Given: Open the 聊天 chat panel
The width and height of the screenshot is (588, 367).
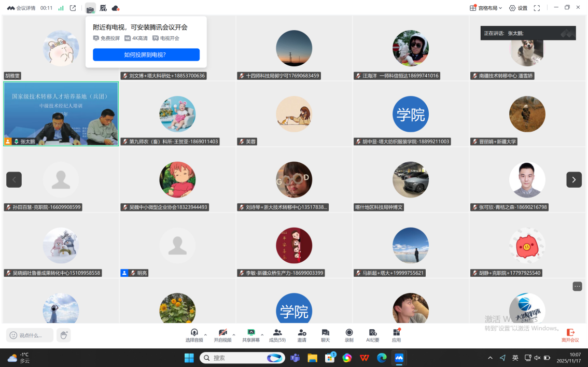Looking at the screenshot, I should [x=325, y=335].
